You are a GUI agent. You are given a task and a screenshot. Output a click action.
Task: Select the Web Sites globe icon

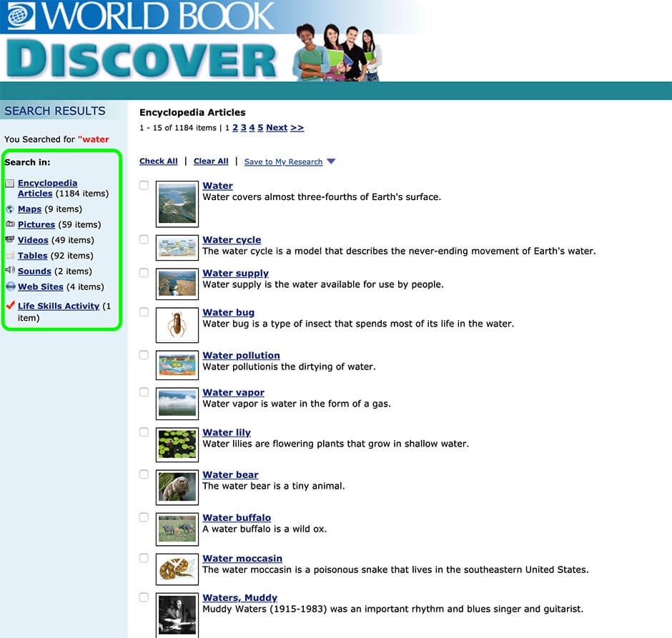click(11, 286)
